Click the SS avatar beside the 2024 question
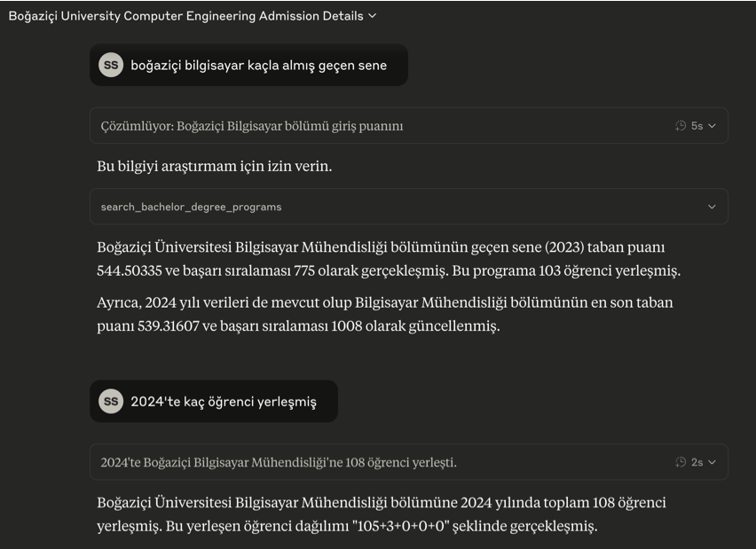 click(x=111, y=402)
